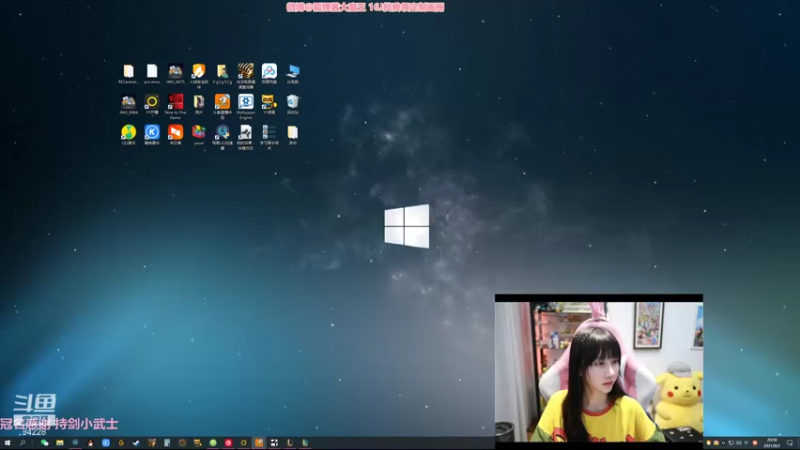Select the Nine to Five Demo shortcut

click(176, 106)
